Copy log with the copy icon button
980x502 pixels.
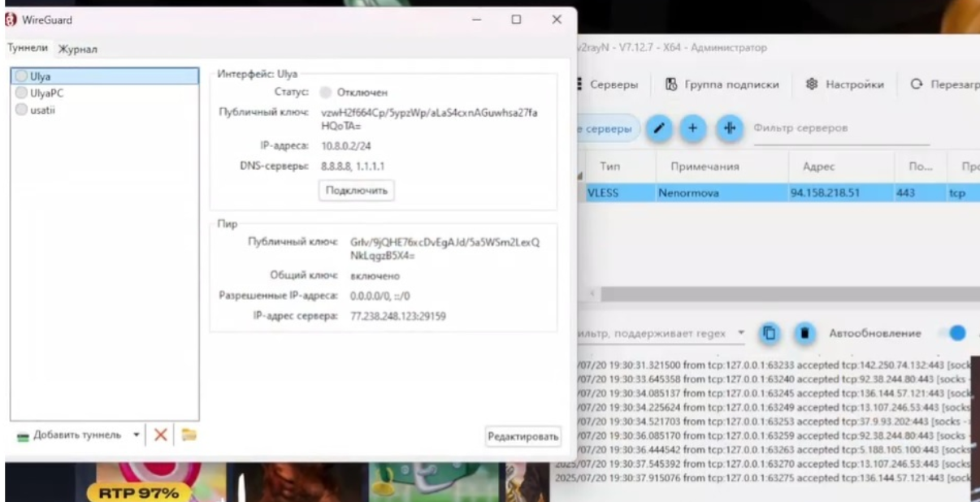(770, 333)
